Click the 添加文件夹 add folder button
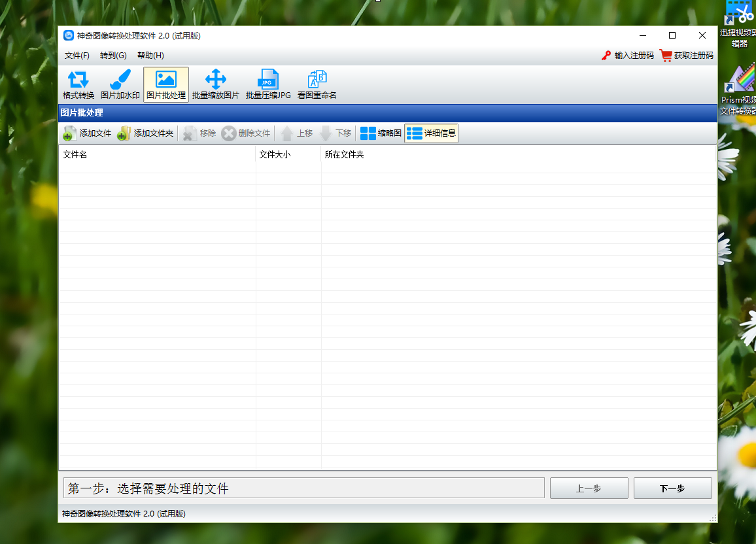The width and height of the screenshot is (756, 544). [145, 133]
